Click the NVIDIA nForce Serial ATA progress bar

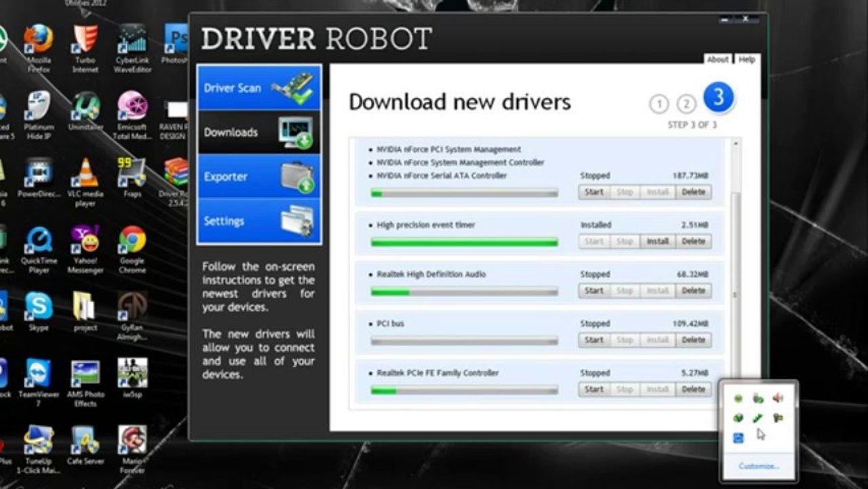click(x=464, y=194)
